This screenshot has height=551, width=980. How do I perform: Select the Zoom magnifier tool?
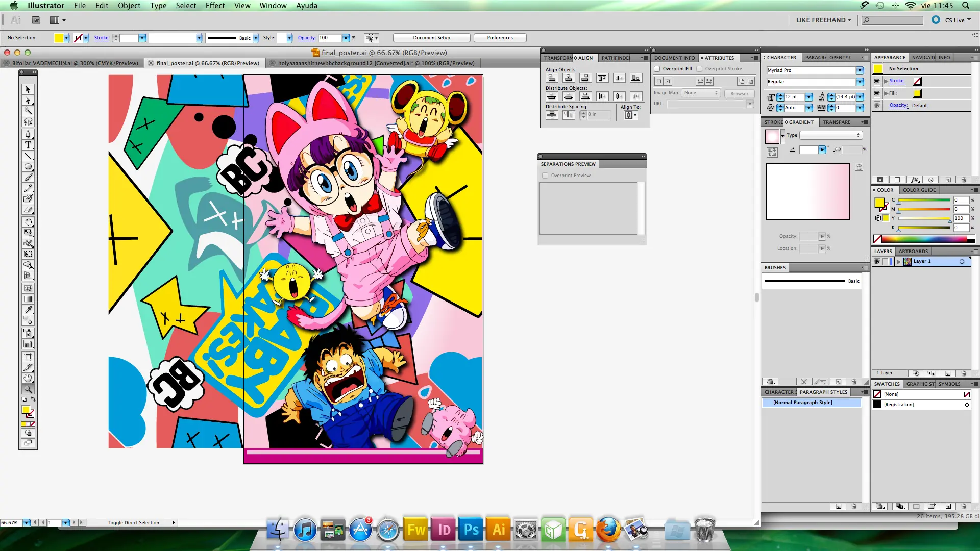(28, 389)
